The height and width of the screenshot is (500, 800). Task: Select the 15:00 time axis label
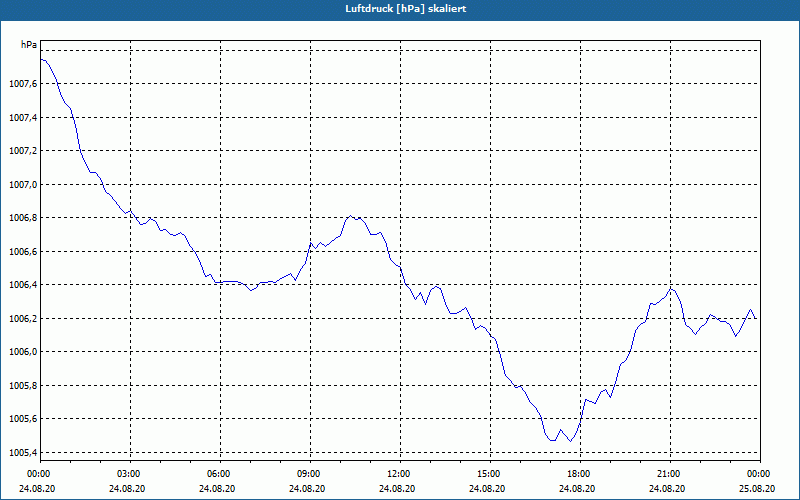[490, 474]
